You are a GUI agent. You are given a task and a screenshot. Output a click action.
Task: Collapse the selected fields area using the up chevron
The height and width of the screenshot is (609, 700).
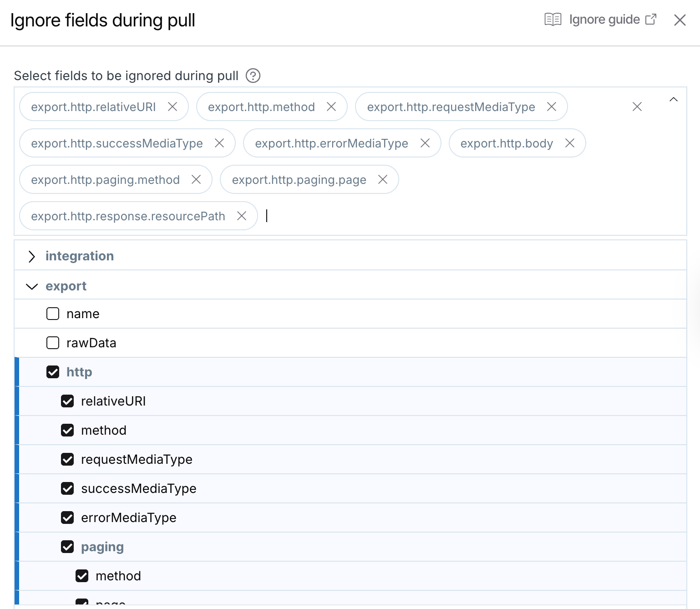pos(674,99)
